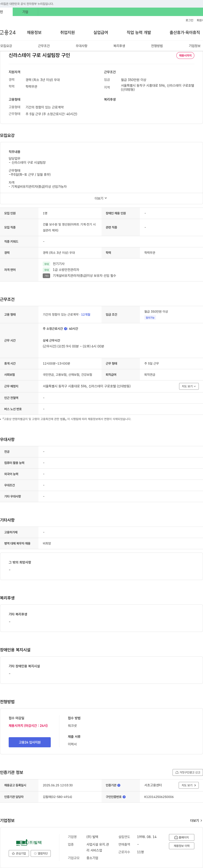Open 더보기 link in 기업정보 section
This screenshot has width=203, height=868.
(196, 821)
